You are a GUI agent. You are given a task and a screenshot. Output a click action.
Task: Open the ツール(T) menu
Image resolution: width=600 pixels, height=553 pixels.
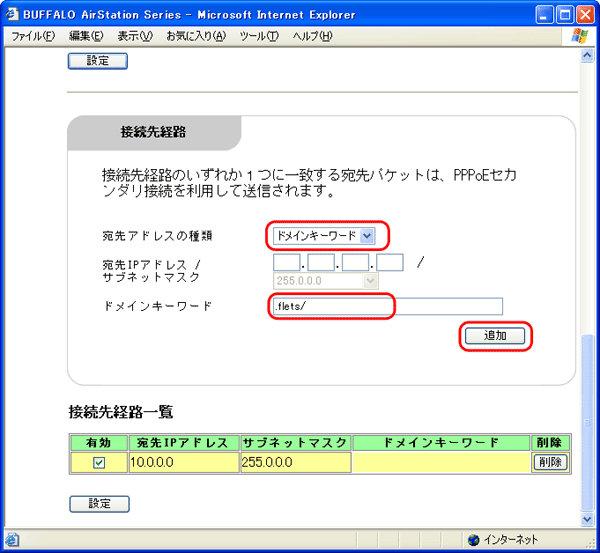click(x=259, y=36)
